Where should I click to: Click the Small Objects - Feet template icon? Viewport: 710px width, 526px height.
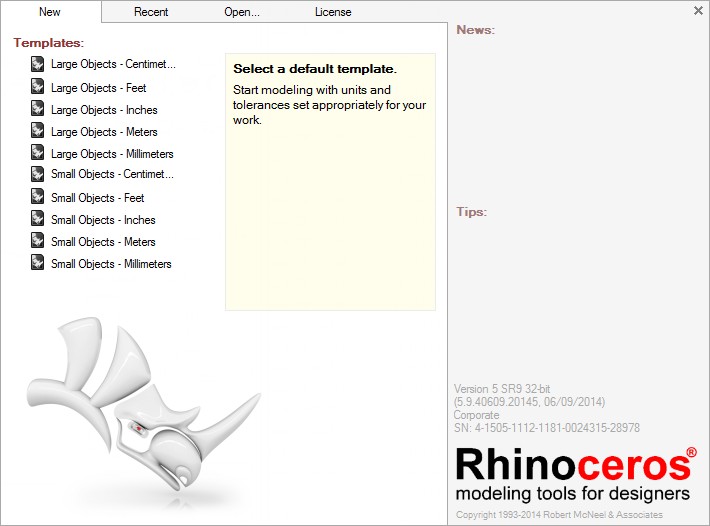pyautogui.click(x=38, y=196)
